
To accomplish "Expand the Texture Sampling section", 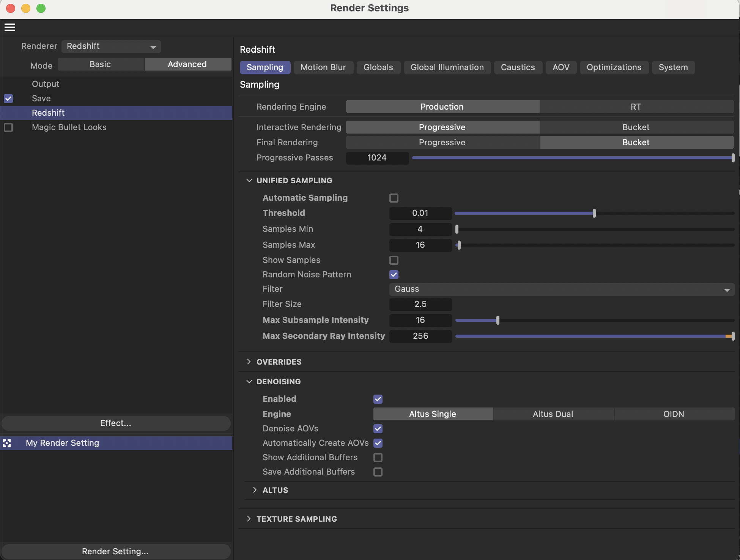I will click(249, 519).
